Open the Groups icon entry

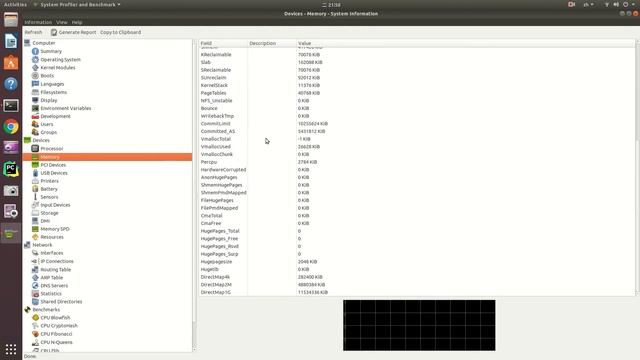coord(35,132)
